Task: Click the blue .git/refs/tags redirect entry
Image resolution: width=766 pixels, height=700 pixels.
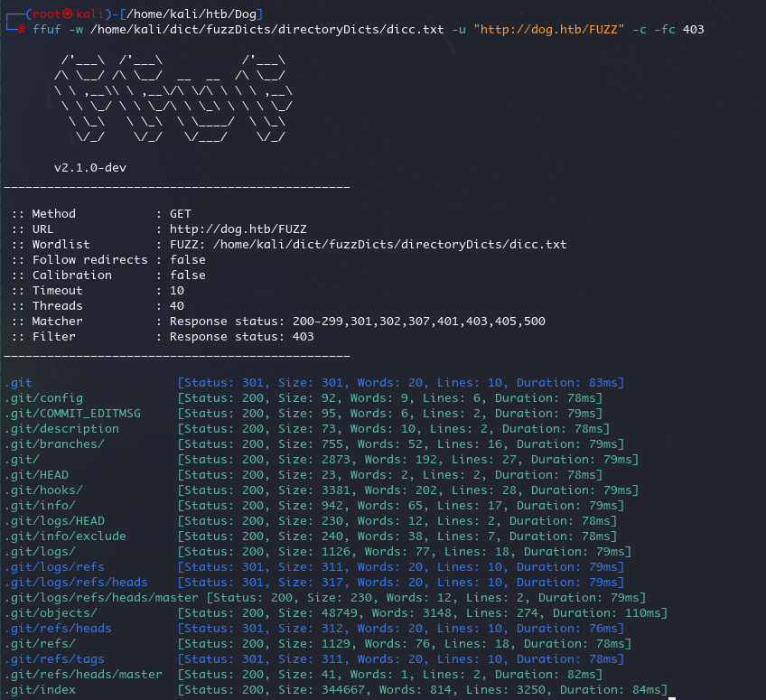Action: coord(54,659)
